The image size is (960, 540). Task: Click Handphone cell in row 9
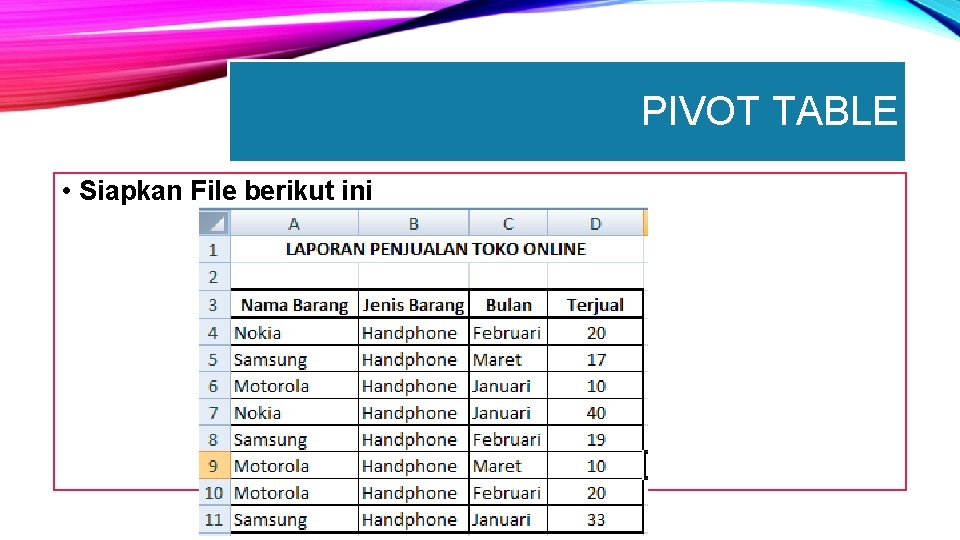tap(413, 465)
